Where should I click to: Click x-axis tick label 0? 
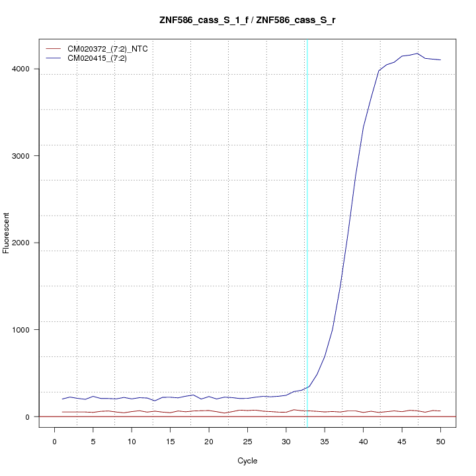(54, 442)
